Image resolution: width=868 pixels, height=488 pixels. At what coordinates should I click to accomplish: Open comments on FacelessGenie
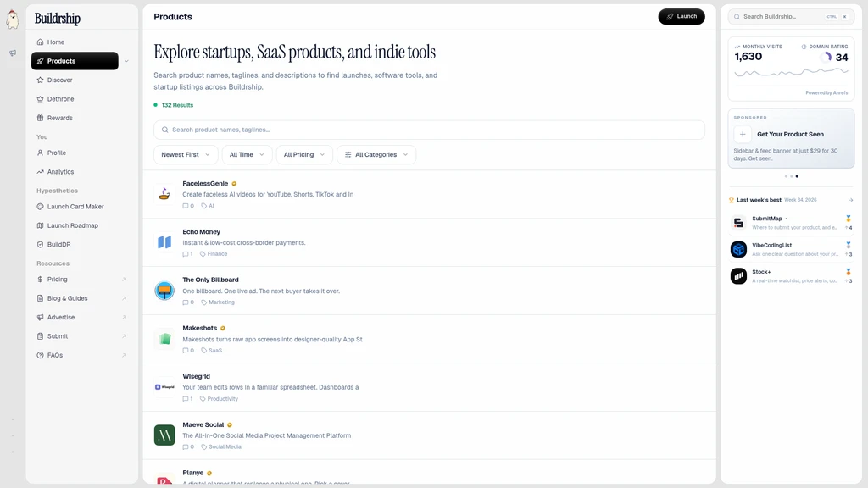pyautogui.click(x=188, y=206)
